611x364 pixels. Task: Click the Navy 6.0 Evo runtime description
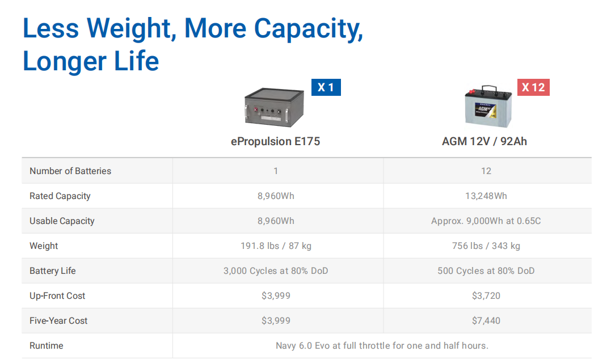(382, 345)
